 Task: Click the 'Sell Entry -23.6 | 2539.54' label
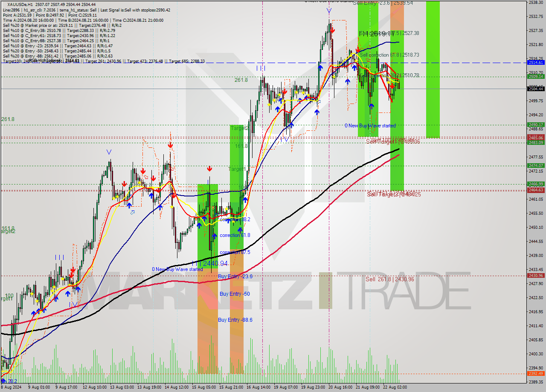pyautogui.click(x=383, y=3)
